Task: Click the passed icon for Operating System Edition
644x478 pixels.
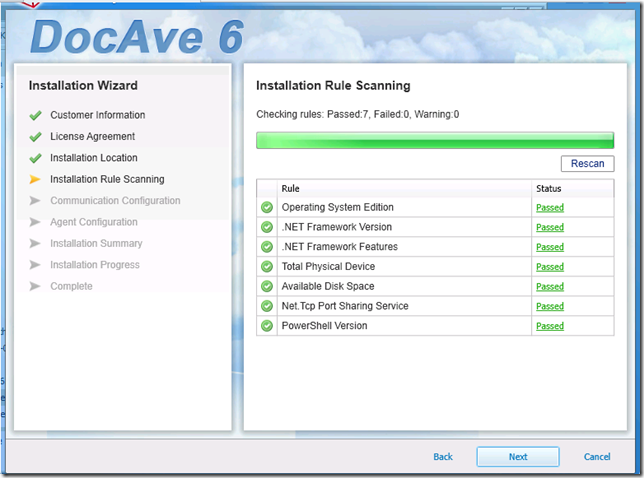Action: click(x=267, y=207)
